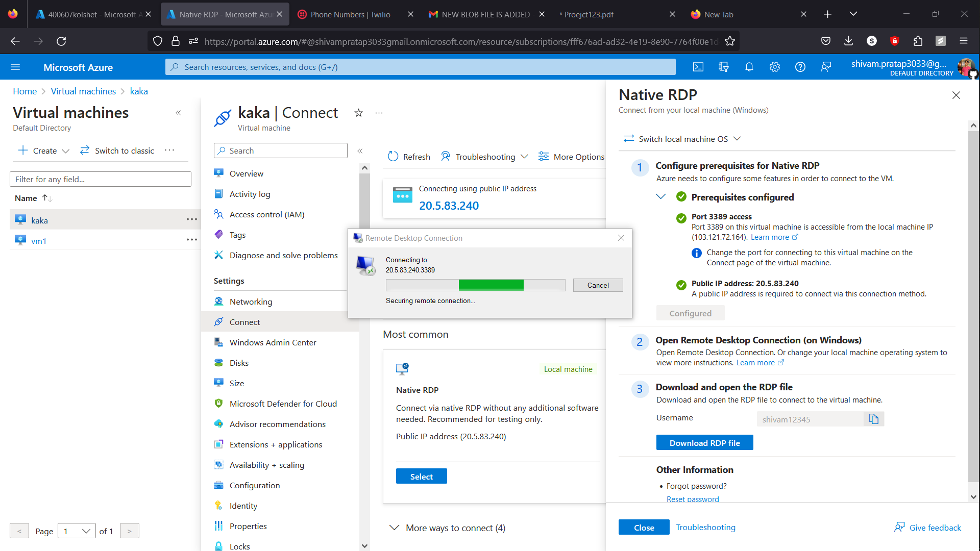The height and width of the screenshot is (551, 980).
Task: Click the Download RDP file button
Action: click(x=704, y=442)
